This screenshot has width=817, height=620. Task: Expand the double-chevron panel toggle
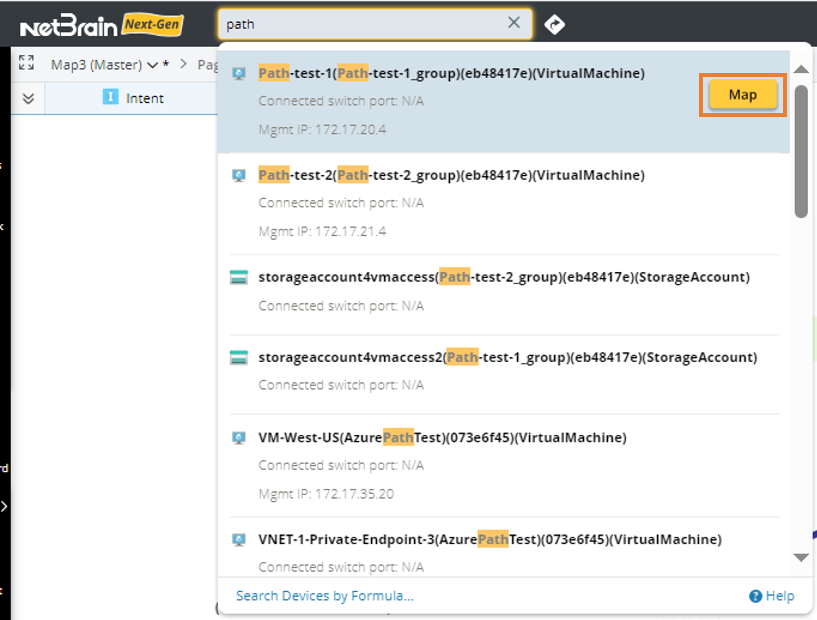[28, 98]
